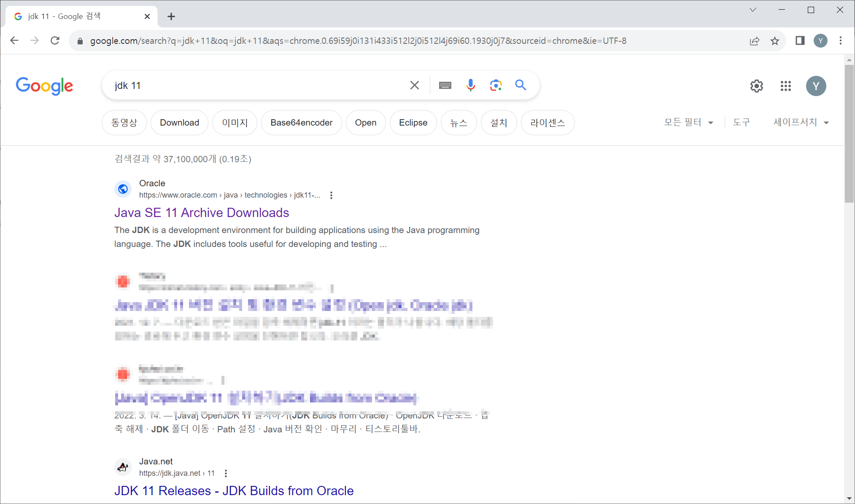Click the 검색결과 약 37,100,000개 stats text
Screen dimensions: 855x504
point(183,159)
